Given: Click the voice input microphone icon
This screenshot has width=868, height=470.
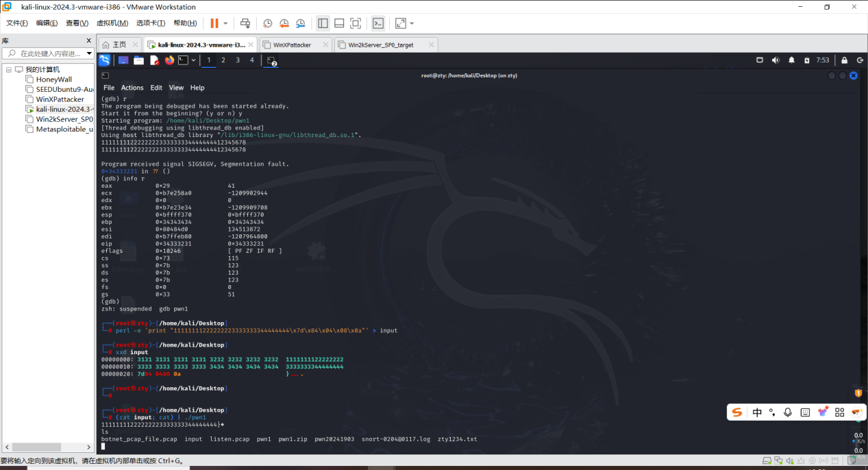Looking at the screenshot, I should click(x=788, y=412).
